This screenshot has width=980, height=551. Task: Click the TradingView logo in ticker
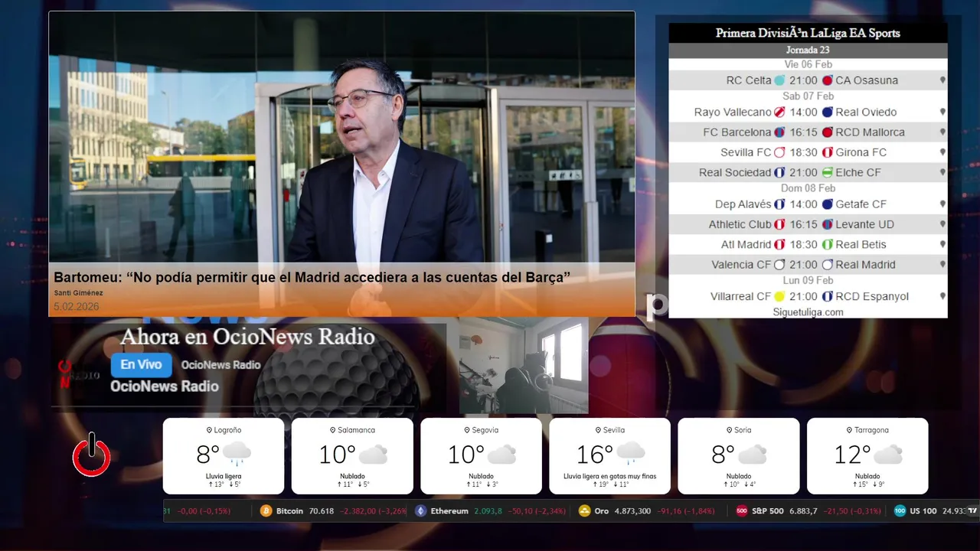[x=972, y=510]
